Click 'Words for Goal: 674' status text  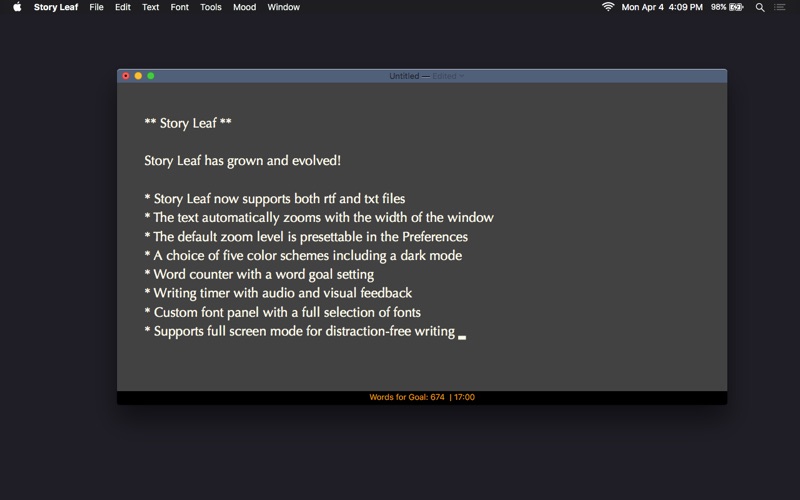pyautogui.click(x=407, y=397)
